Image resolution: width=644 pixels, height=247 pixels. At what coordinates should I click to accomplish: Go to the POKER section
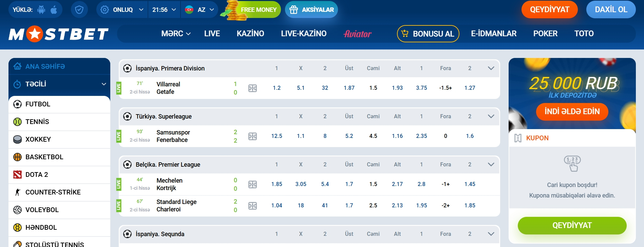pyautogui.click(x=545, y=34)
